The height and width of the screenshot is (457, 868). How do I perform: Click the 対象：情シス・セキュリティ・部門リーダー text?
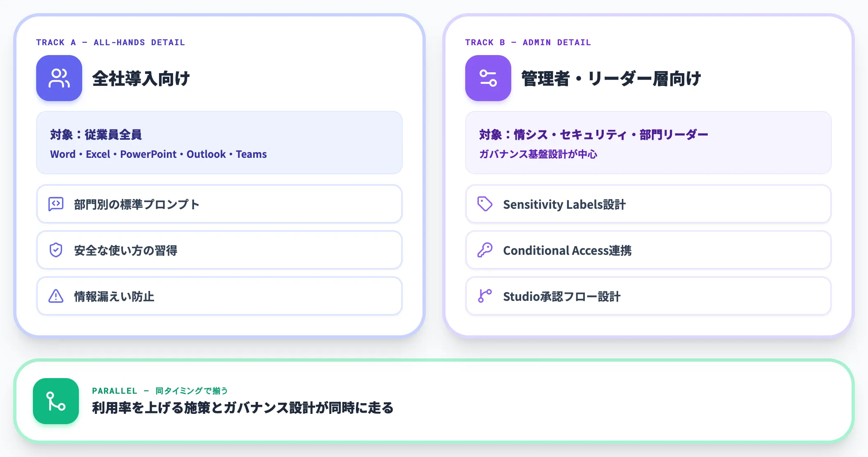[x=594, y=134]
